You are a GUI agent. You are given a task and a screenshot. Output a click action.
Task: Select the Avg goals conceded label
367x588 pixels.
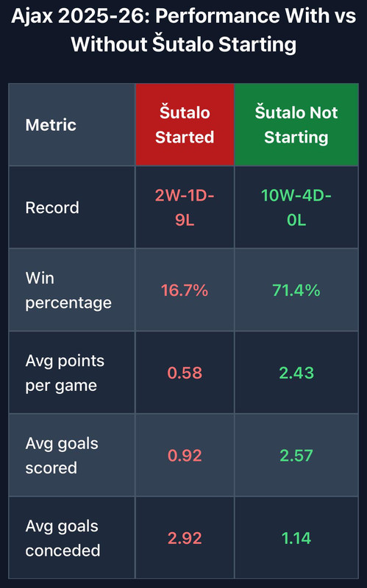63,538
